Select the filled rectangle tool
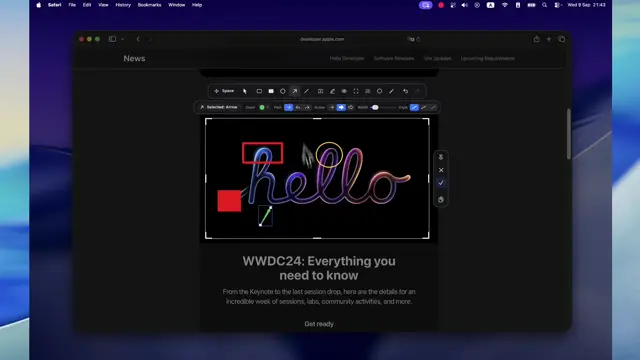 click(271, 91)
